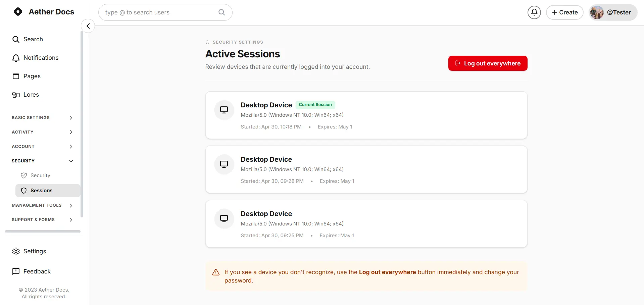
Task: Expand the Account section
Action: 42,147
